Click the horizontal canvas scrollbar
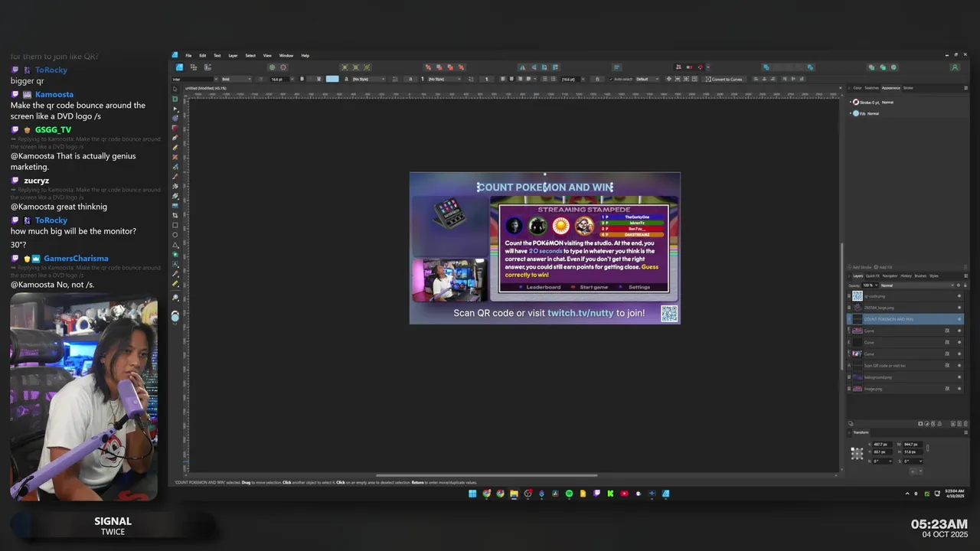The height and width of the screenshot is (551, 980). coord(487,475)
